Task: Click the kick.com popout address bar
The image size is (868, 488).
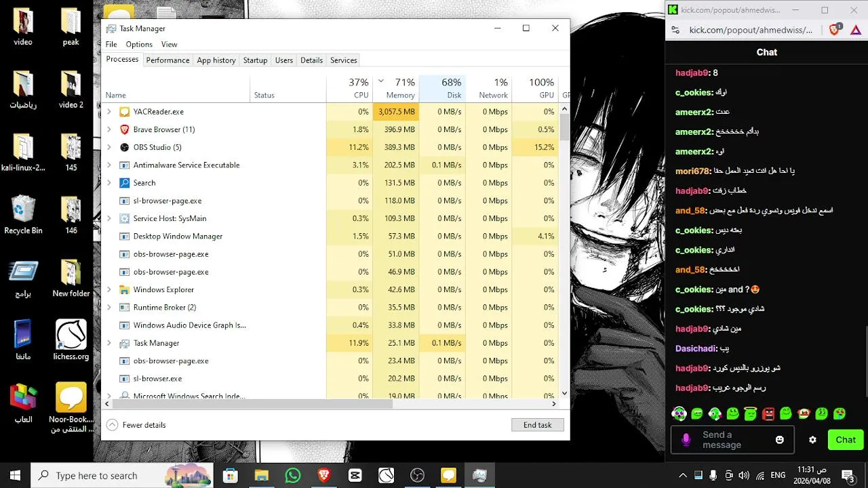Action: click(751, 30)
